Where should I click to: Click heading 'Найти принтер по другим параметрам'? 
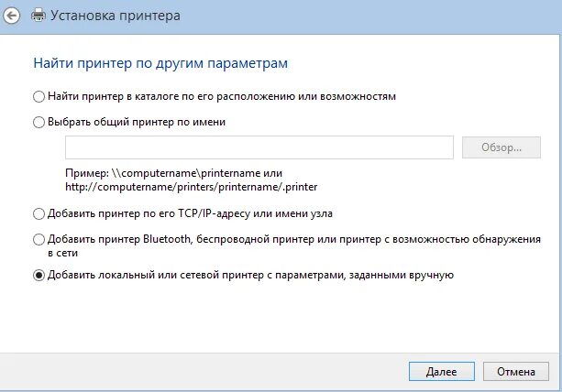(x=160, y=63)
